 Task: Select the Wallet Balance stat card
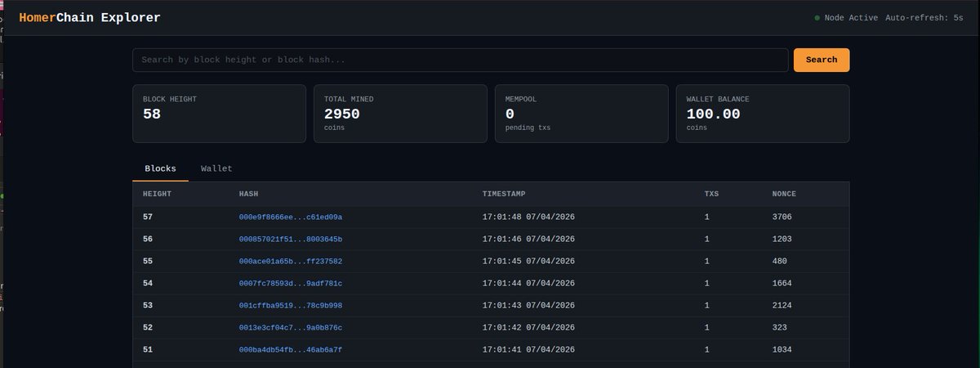[763, 114]
